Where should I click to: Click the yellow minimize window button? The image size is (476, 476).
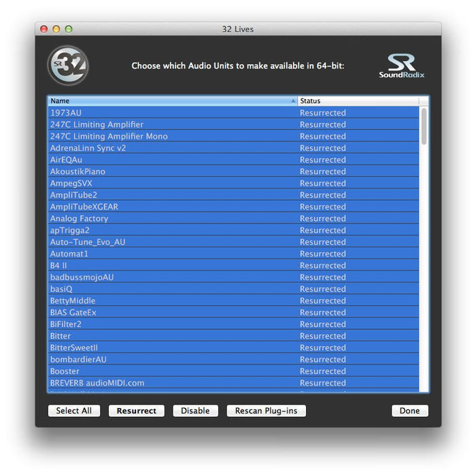click(x=56, y=29)
